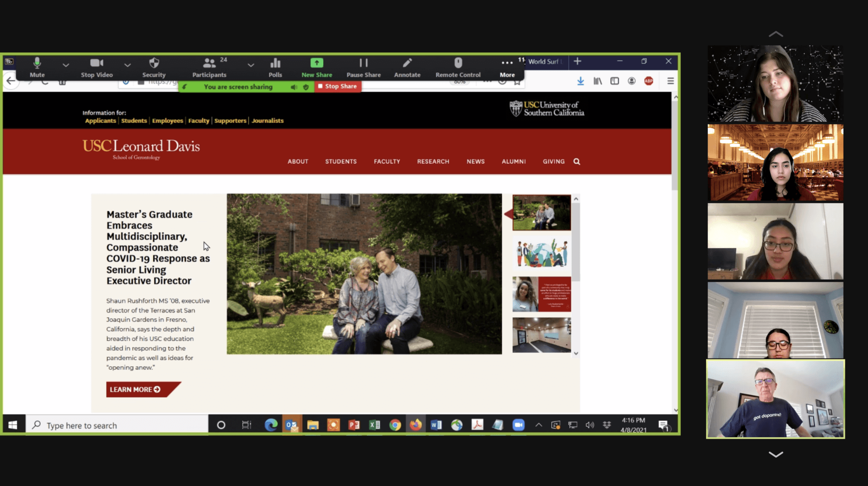Open Firefox Library icon
This screenshot has height=486, width=868.
click(x=598, y=81)
